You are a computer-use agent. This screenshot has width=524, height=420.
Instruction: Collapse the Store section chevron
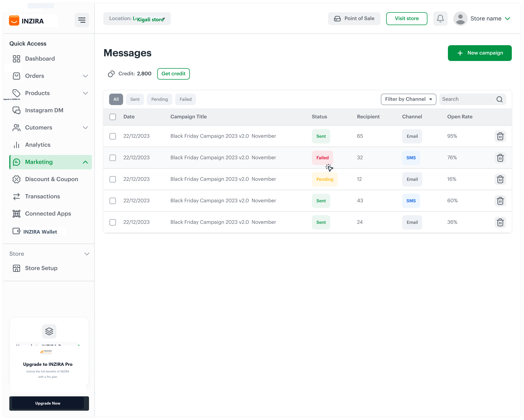[x=87, y=254]
